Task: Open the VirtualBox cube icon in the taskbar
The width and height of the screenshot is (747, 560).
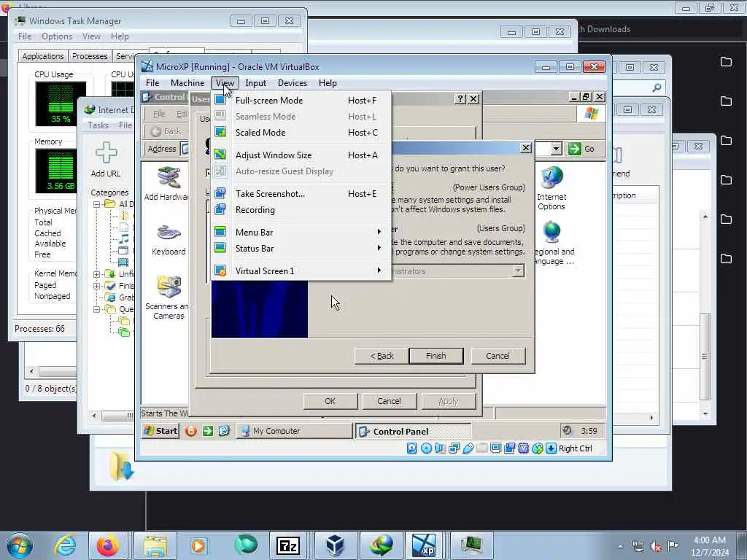Action: (335, 545)
